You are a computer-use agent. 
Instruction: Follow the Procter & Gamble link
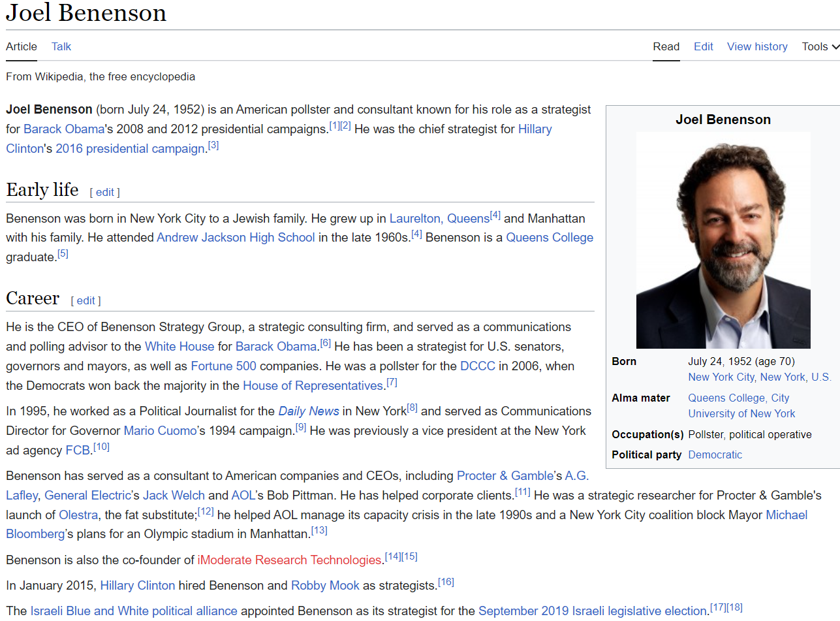[x=505, y=475]
